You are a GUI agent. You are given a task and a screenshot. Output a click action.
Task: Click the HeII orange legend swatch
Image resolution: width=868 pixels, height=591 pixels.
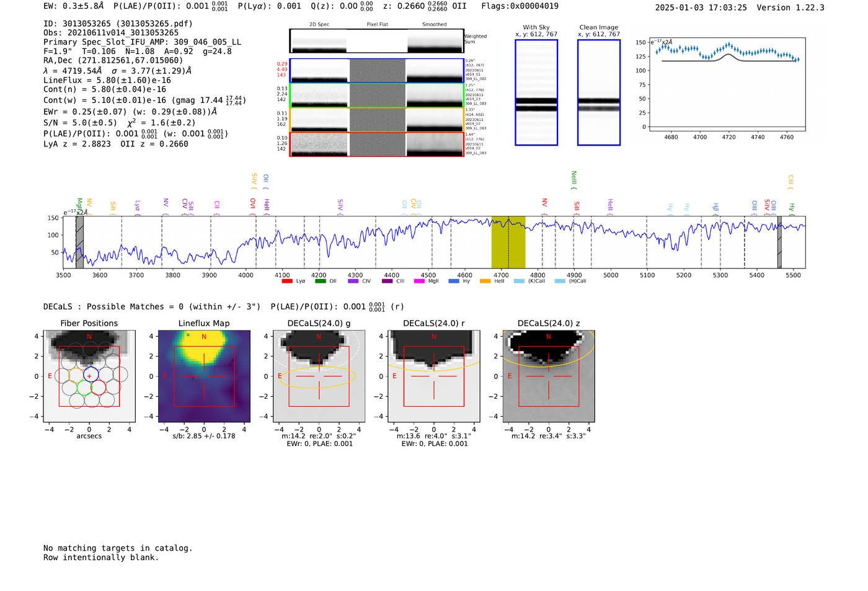pos(485,281)
